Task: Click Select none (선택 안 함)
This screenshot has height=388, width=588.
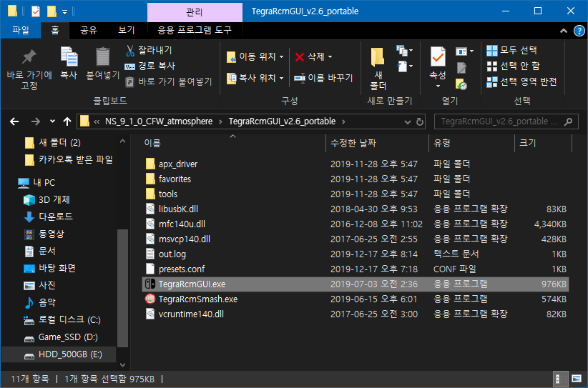Action: point(513,66)
